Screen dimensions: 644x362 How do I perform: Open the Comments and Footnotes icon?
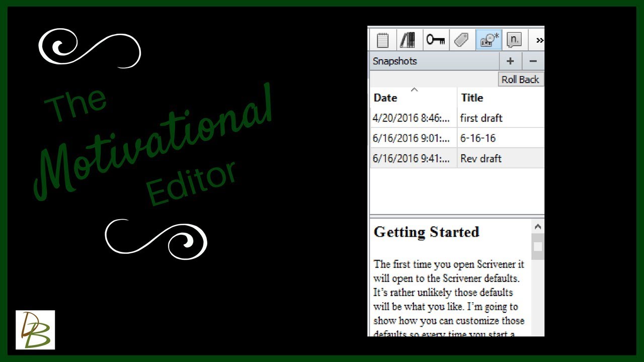click(514, 40)
